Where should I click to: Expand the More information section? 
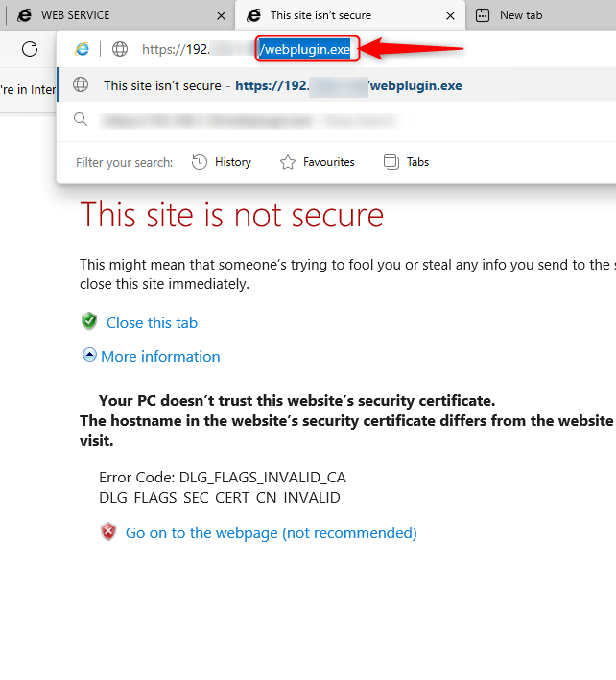(89, 355)
